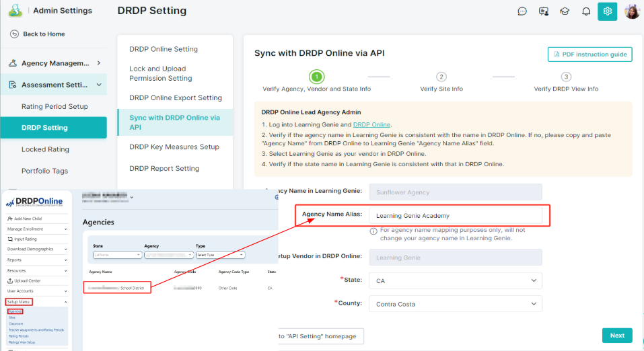Select Rating Period Setup in sidebar
644x351 pixels.
(55, 106)
